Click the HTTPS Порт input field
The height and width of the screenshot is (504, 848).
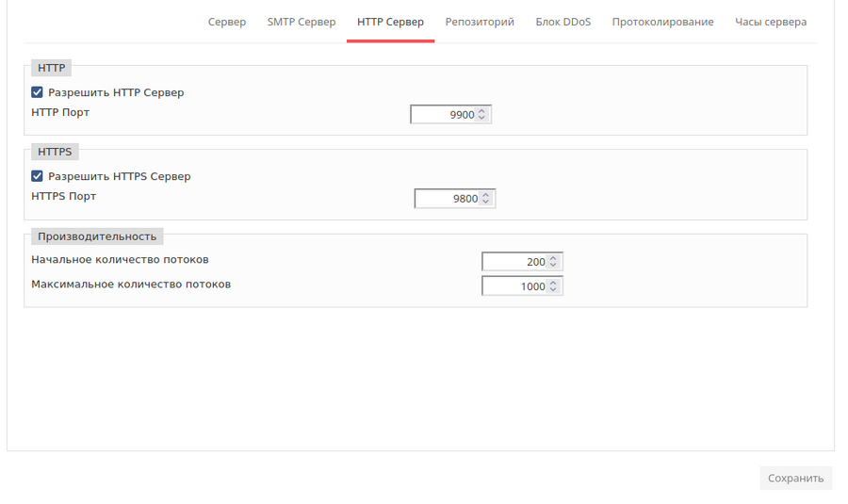[x=448, y=199]
